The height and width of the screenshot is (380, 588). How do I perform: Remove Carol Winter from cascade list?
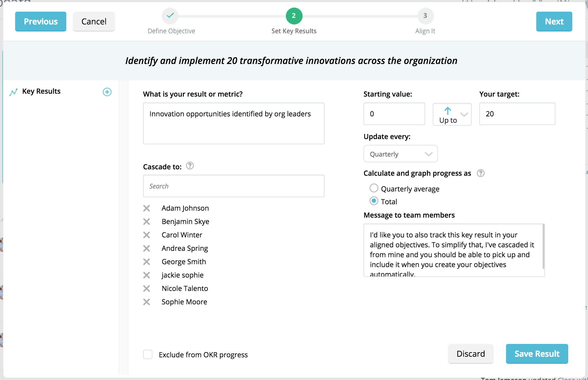tap(147, 235)
